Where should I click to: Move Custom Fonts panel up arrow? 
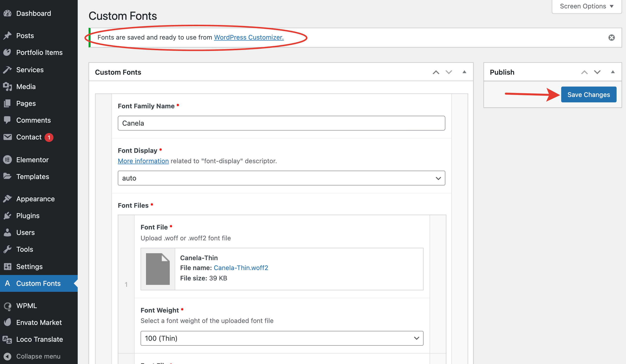pyautogui.click(x=436, y=72)
